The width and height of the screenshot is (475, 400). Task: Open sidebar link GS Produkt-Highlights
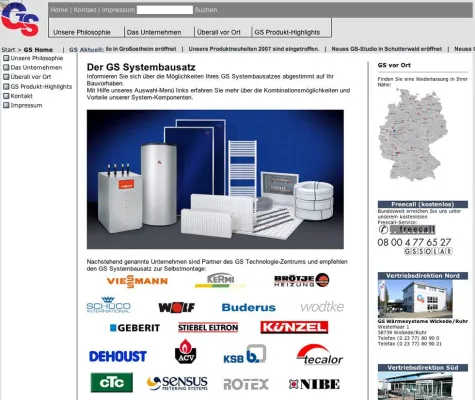41,86
